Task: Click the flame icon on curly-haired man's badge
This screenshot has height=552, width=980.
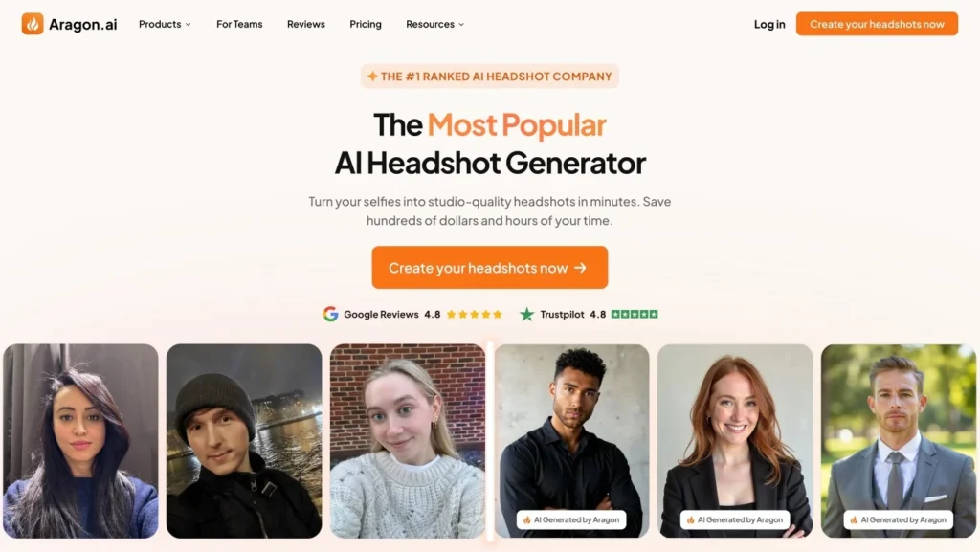Action: pyautogui.click(x=527, y=519)
